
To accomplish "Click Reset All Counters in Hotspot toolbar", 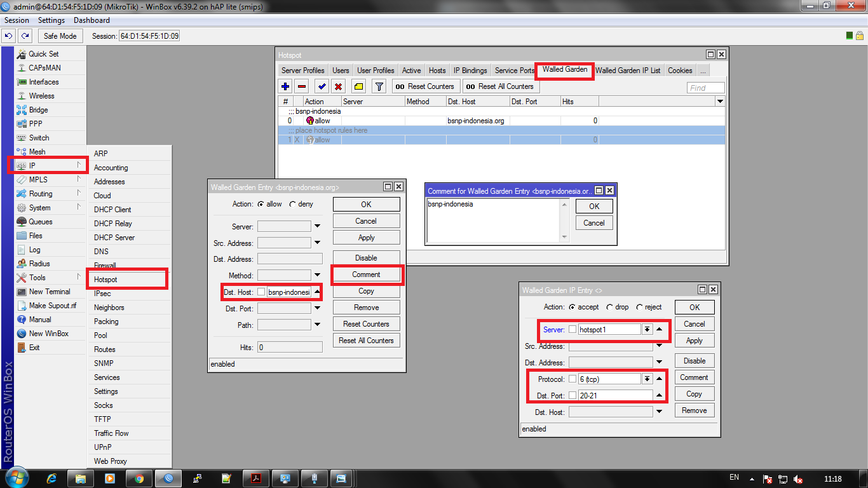I will pos(499,86).
